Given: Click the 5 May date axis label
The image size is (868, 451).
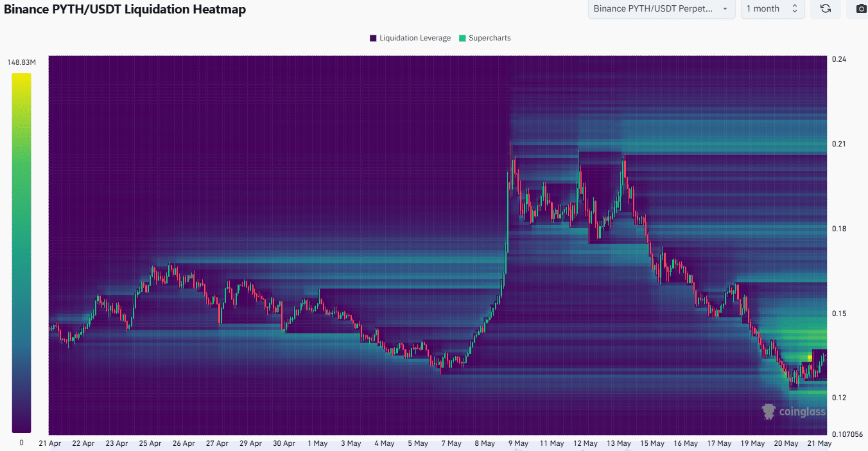Looking at the screenshot, I should coord(417,443).
